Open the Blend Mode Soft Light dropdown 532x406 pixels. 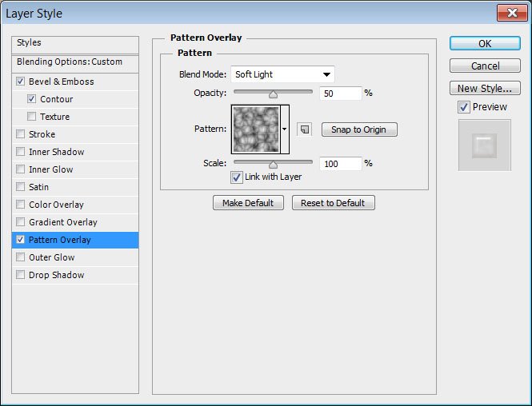coord(282,74)
